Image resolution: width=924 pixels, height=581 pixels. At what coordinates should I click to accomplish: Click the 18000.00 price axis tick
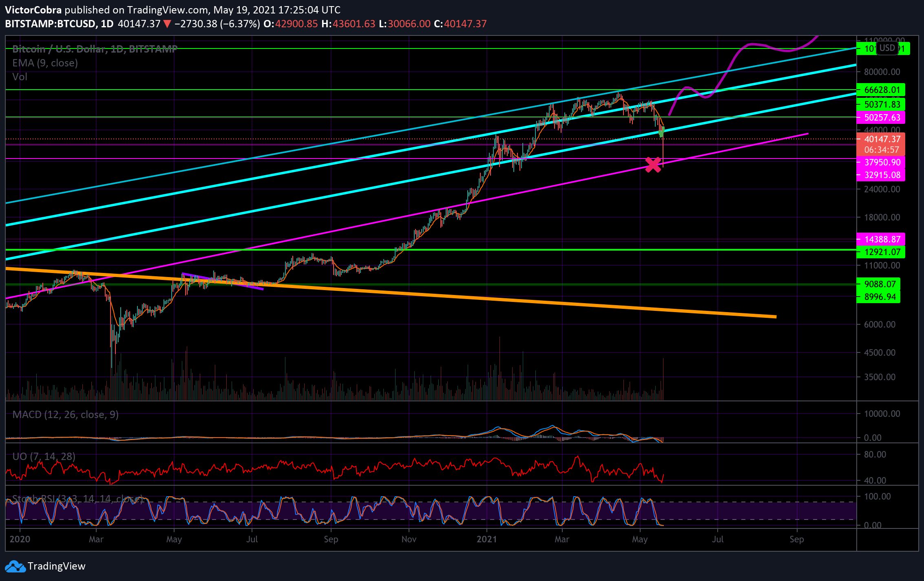click(x=882, y=217)
